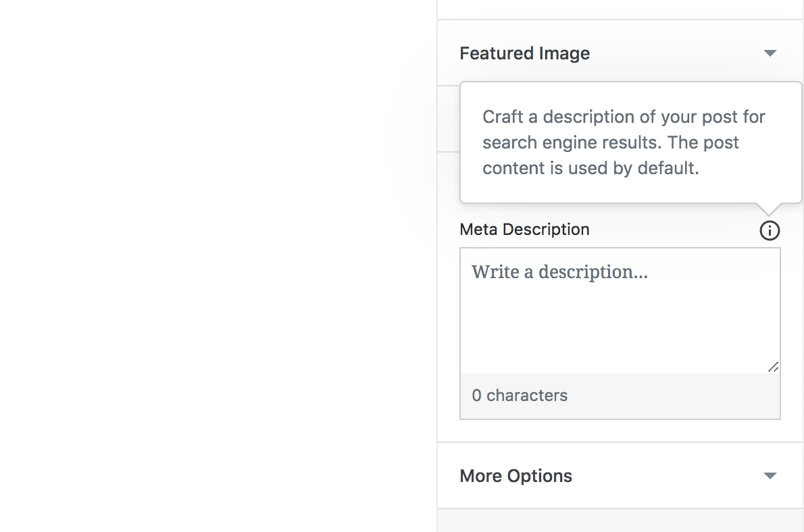This screenshot has width=804, height=532.
Task: Click the "Write a description..." placeholder text
Action: click(559, 272)
